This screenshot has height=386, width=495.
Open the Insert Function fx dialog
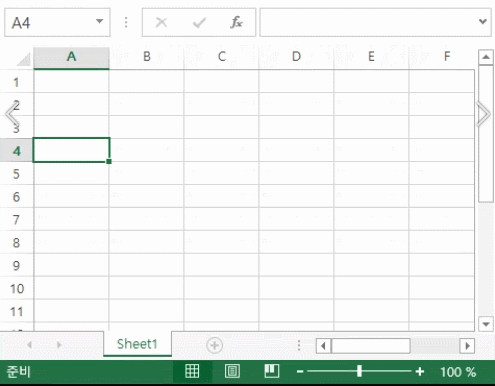(236, 22)
